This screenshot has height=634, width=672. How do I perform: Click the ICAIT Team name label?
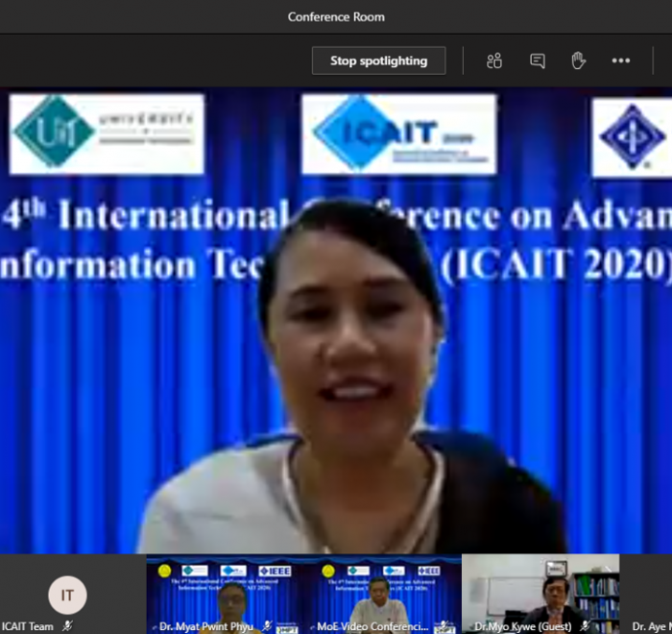pyautogui.click(x=28, y=626)
